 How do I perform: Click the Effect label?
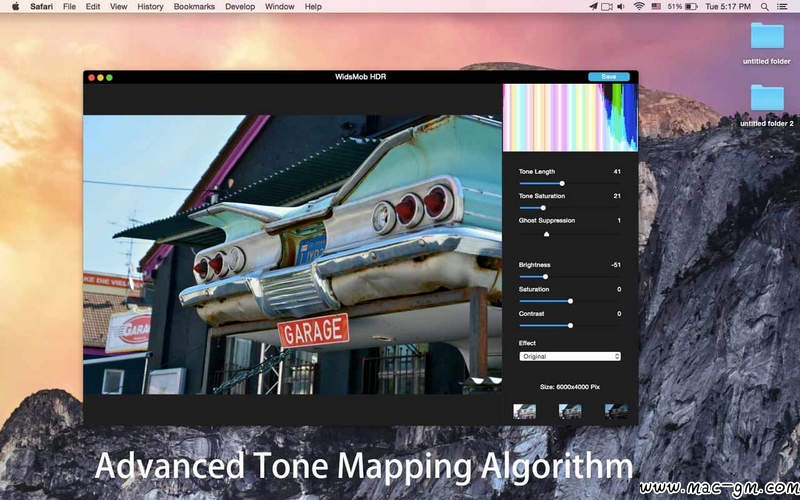(527, 343)
